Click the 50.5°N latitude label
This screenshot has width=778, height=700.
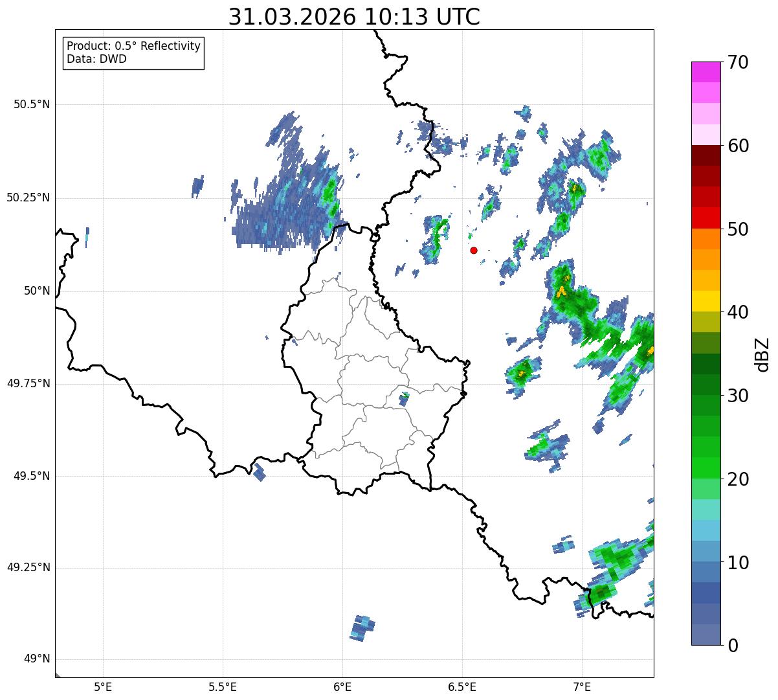point(32,104)
